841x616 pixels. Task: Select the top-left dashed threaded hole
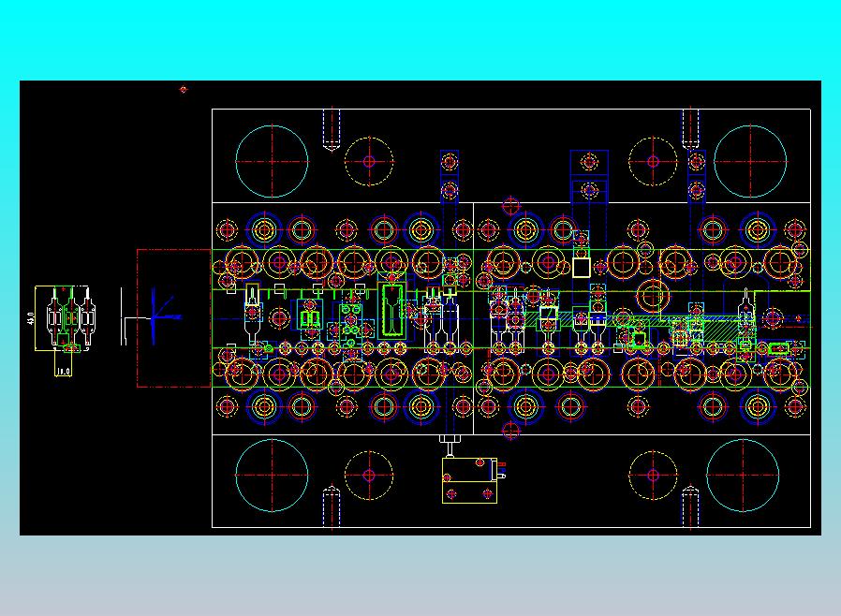pyautogui.click(x=332, y=129)
